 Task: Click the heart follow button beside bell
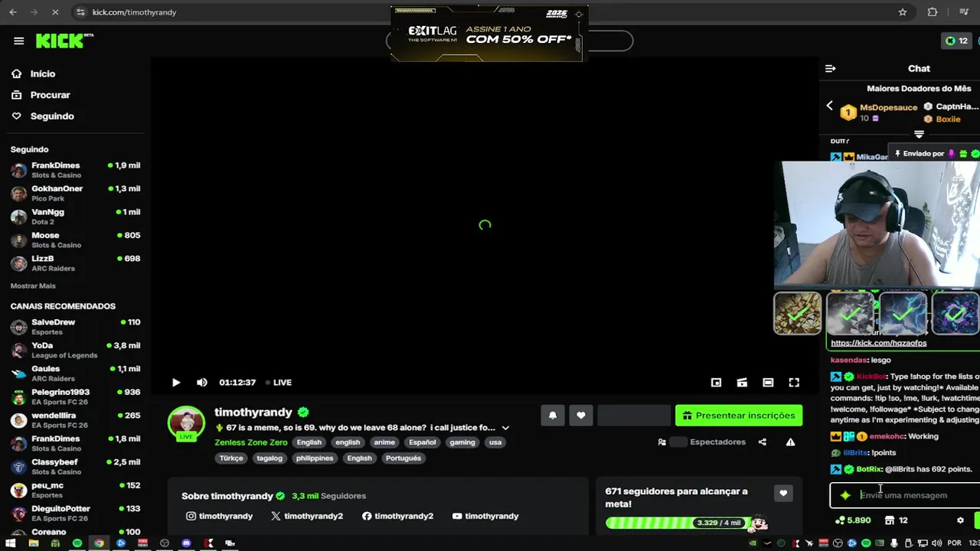click(x=581, y=416)
